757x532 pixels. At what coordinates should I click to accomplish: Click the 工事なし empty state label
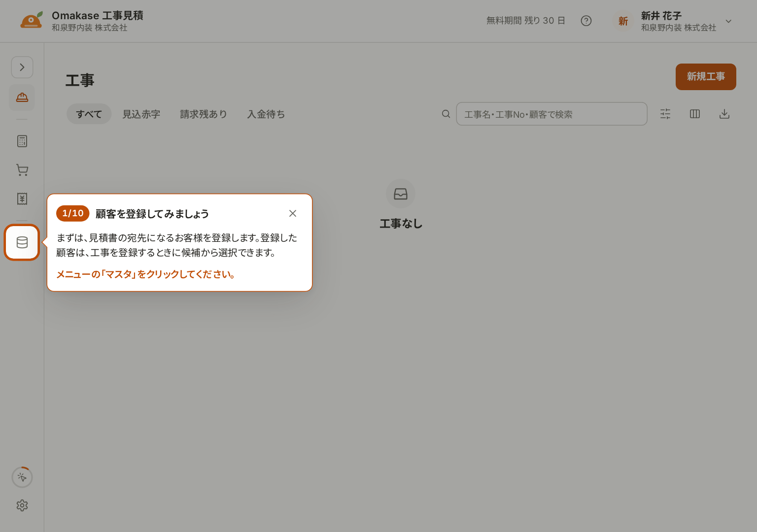point(401,224)
